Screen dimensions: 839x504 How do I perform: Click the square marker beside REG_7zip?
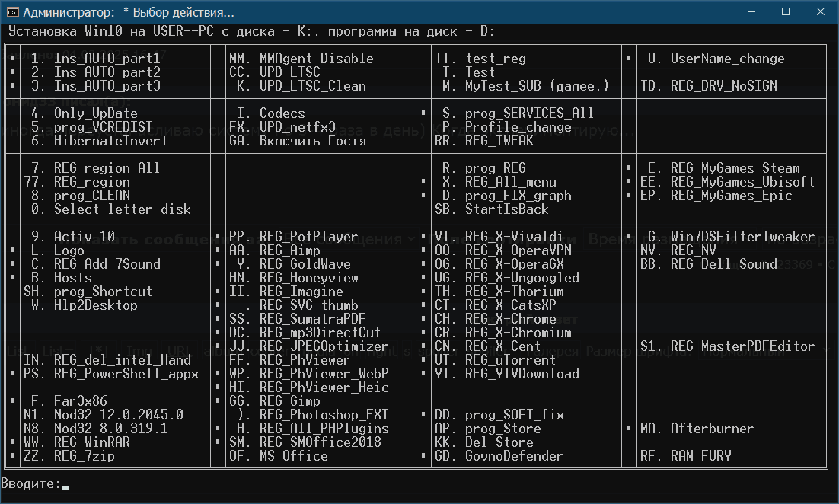13,456
